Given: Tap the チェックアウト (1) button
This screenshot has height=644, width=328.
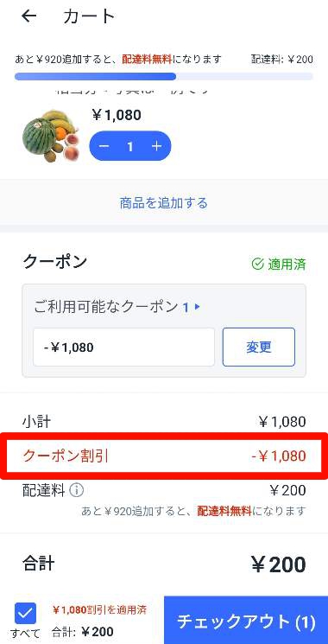Looking at the screenshot, I should coord(246,620).
